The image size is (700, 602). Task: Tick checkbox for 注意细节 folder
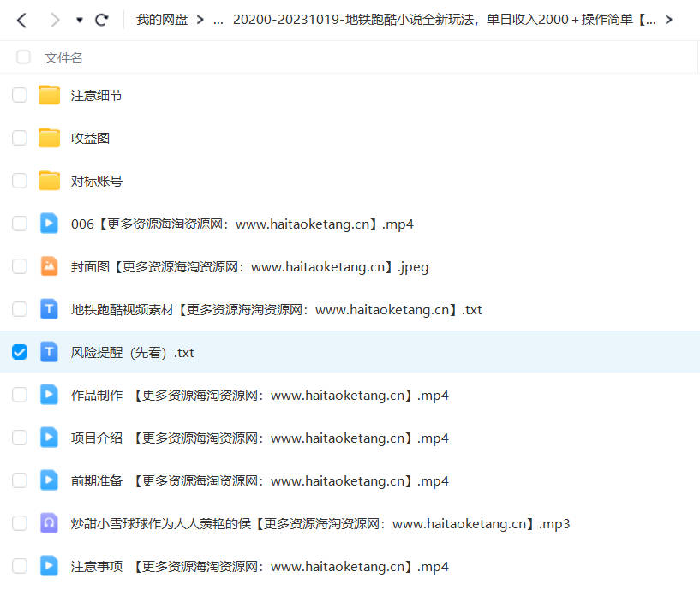coord(20,95)
